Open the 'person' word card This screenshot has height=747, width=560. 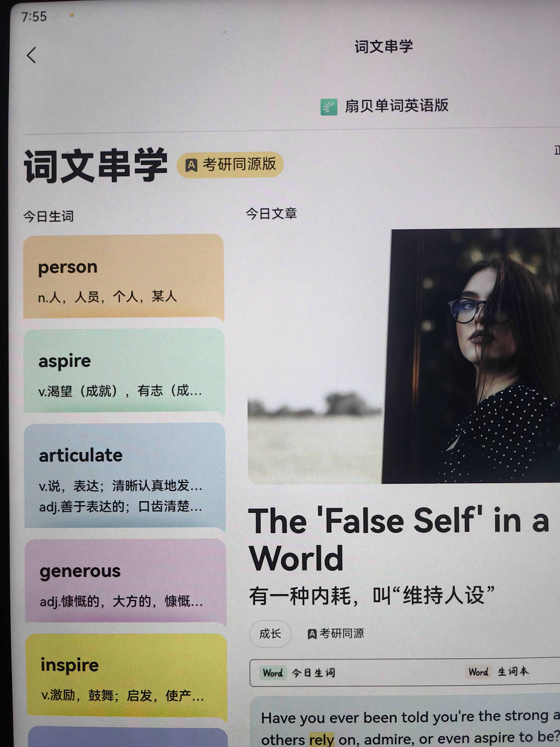(124, 277)
